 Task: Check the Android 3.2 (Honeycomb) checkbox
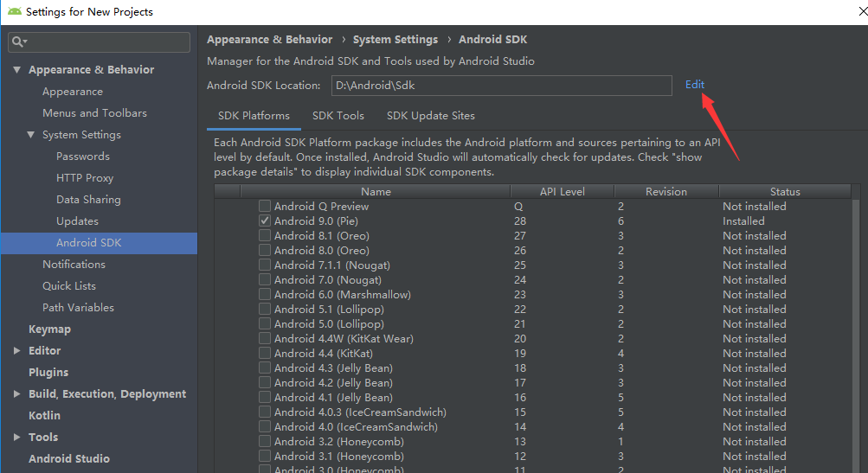(265, 442)
